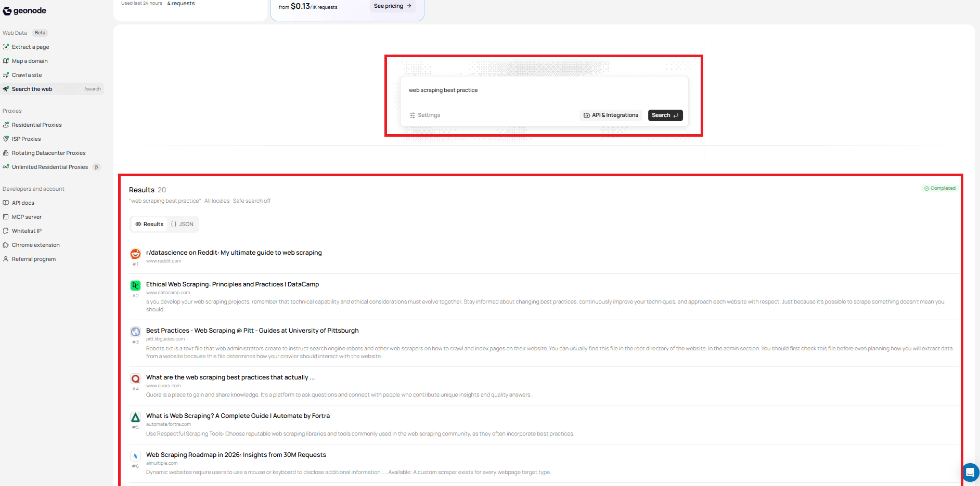Click the AIMultiple favicon
The image size is (980, 486).
coord(135,456)
